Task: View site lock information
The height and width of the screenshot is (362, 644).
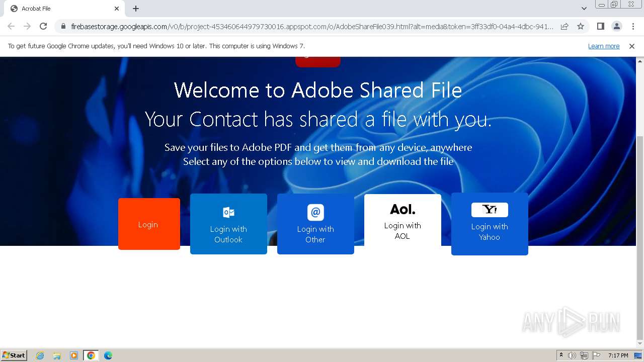Action: [x=63, y=26]
